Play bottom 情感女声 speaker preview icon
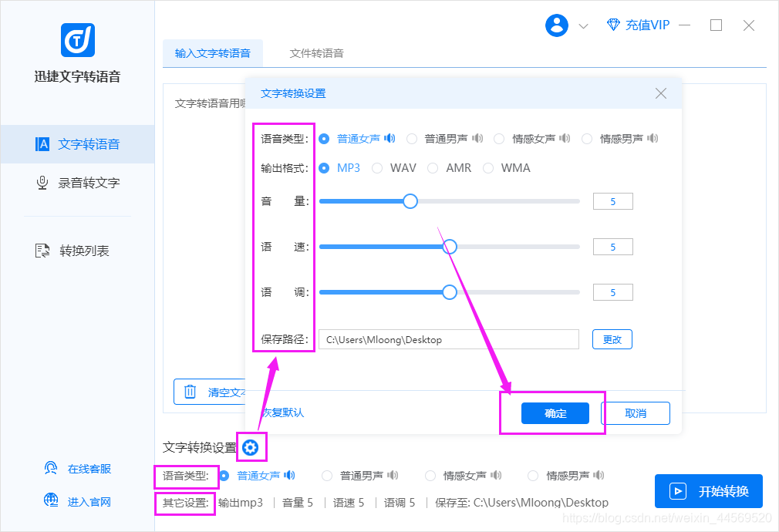Viewport: 779px width, 532px height. (496, 476)
